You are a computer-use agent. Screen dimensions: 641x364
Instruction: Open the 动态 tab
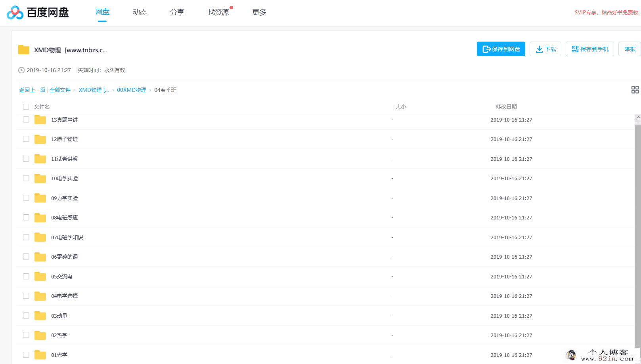(x=140, y=12)
